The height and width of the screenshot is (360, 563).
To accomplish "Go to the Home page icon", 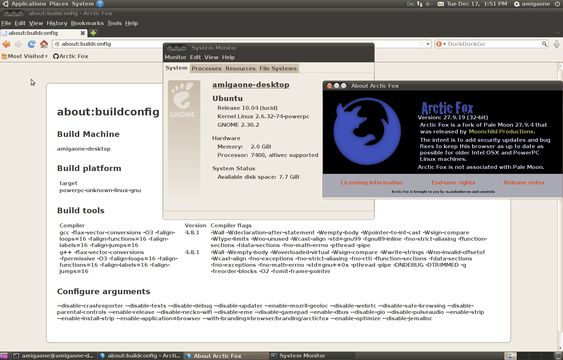I will [44, 44].
